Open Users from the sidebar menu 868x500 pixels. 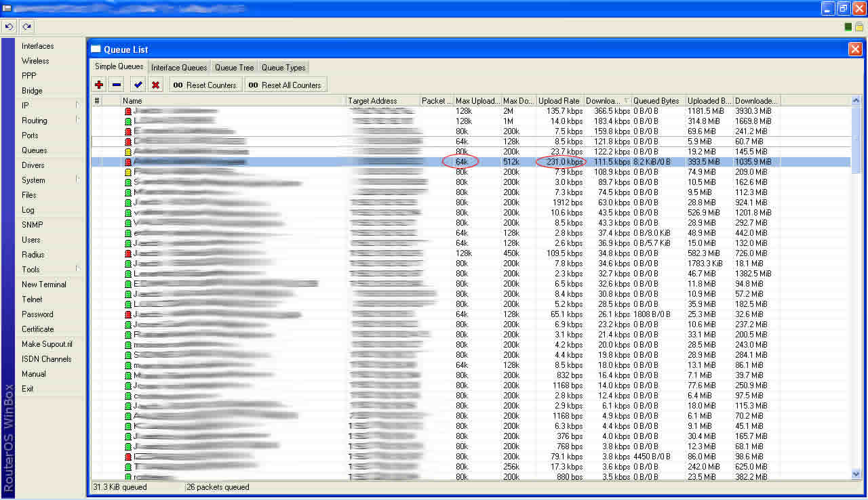pyautogui.click(x=31, y=240)
